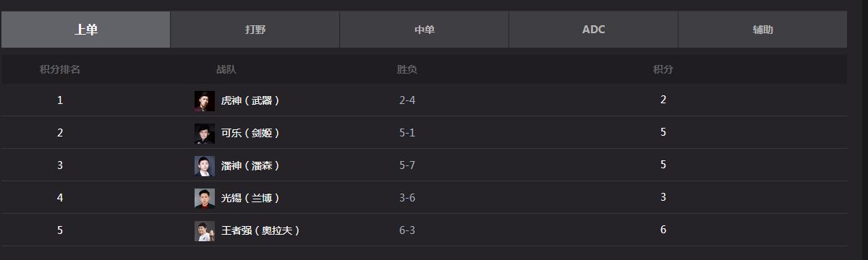The height and width of the screenshot is (260, 868).
Task: Open player name 光锡（兰博）
Action: click(x=251, y=199)
